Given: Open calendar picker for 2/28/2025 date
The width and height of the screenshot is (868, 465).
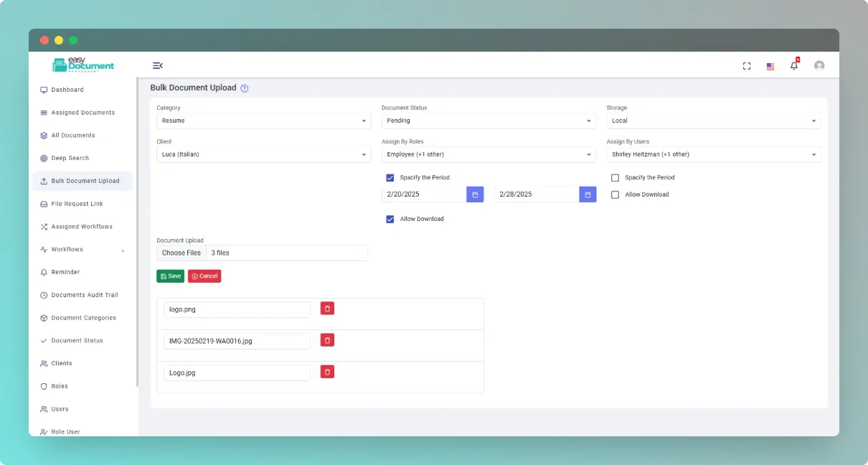Looking at the screenshot, I should coord(588,194).
